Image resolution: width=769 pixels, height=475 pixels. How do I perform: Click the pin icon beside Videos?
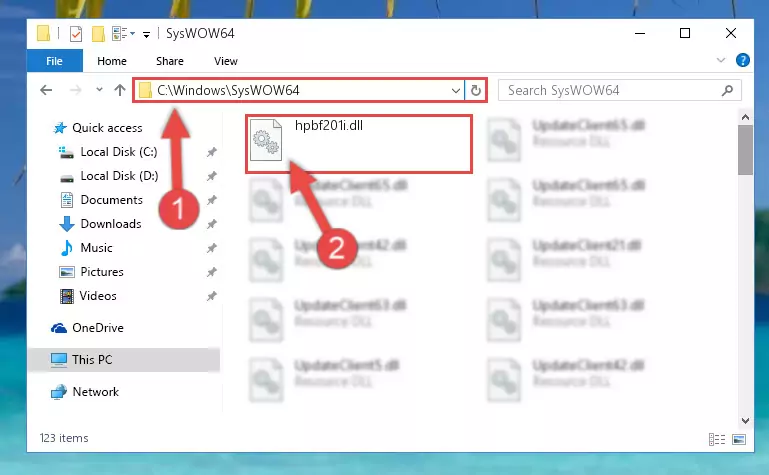click(211, 296)
